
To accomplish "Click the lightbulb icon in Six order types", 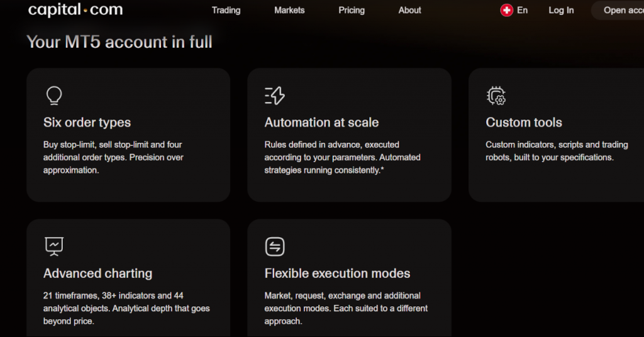I will tap(54, 96).
